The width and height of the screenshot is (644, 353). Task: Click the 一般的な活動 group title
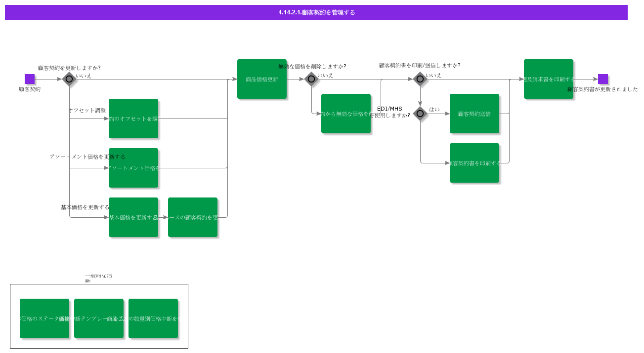click(98, 278)
